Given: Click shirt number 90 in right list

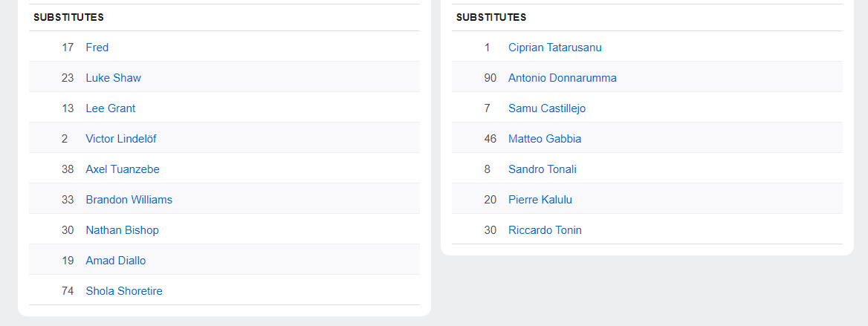Looking at the screenshot, I should click(x=490, y=78).
